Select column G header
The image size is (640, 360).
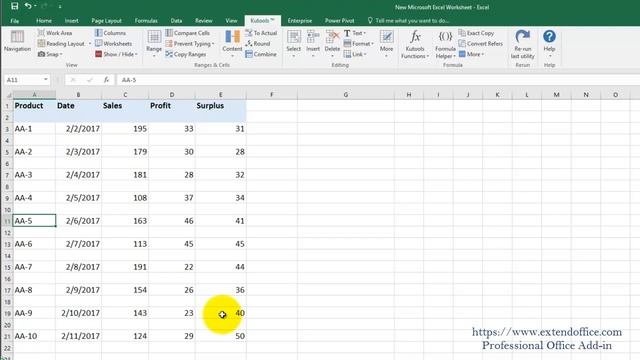tap(346, 95)
